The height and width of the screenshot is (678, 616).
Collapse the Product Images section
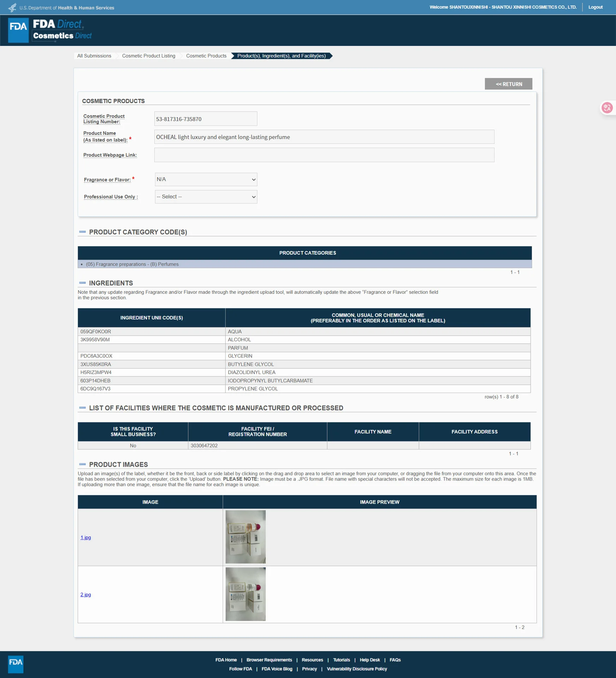pos(83,464)
